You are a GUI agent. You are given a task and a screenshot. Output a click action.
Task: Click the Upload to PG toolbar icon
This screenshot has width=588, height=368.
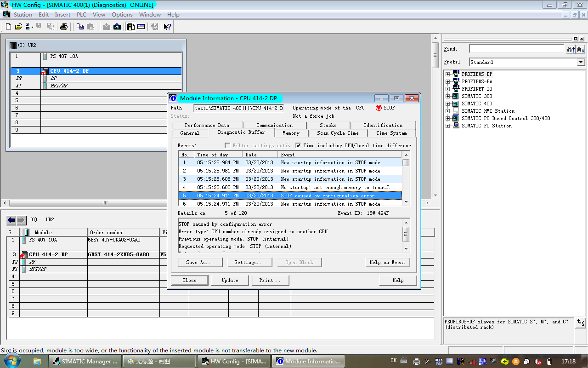117,27
